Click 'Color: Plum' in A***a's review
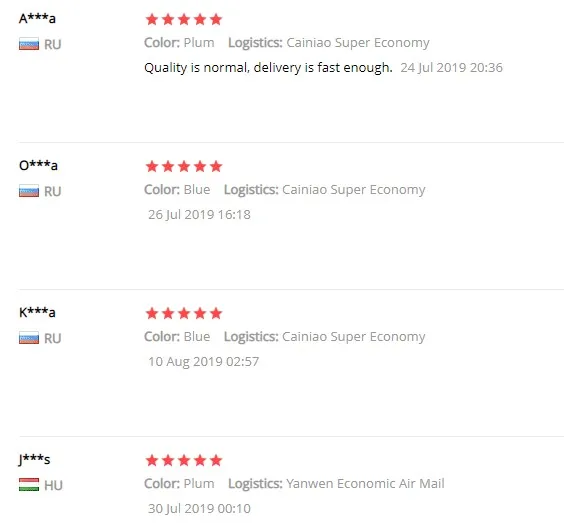This screenshot has height=523, width=564. pos(179,42)
